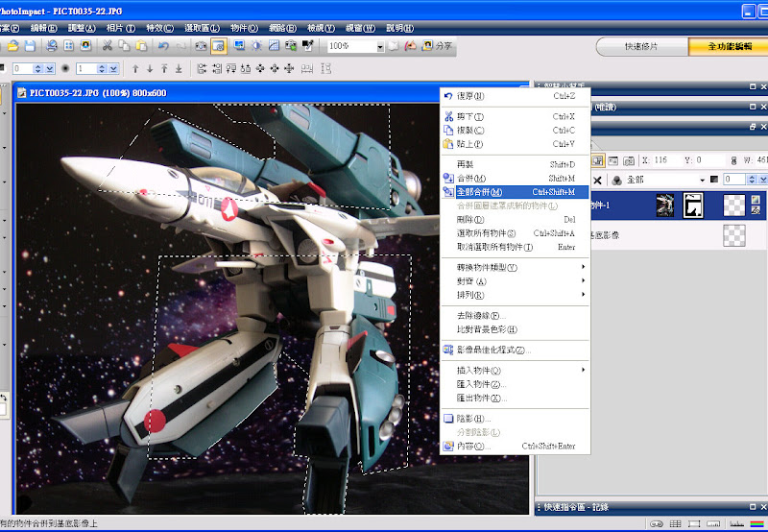768x532 pixels.
Task: Click the monitor icon in toolbar
Action: tap(239, 46)
